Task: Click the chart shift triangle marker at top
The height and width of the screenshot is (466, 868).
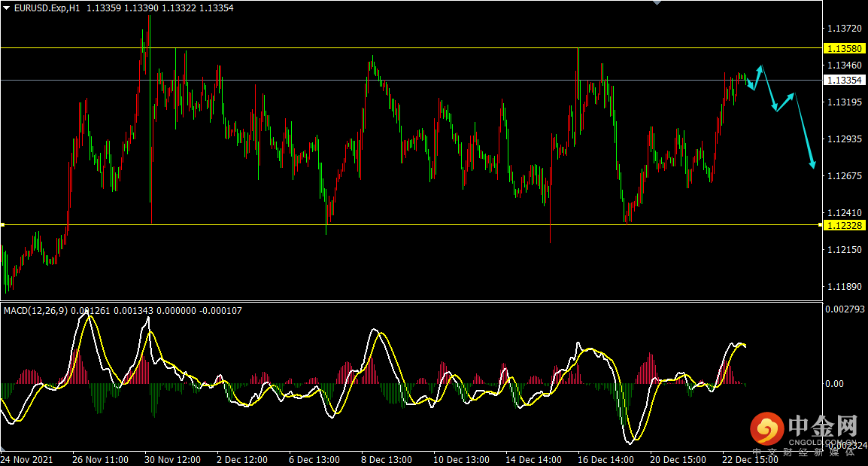Action: point(657,3)
